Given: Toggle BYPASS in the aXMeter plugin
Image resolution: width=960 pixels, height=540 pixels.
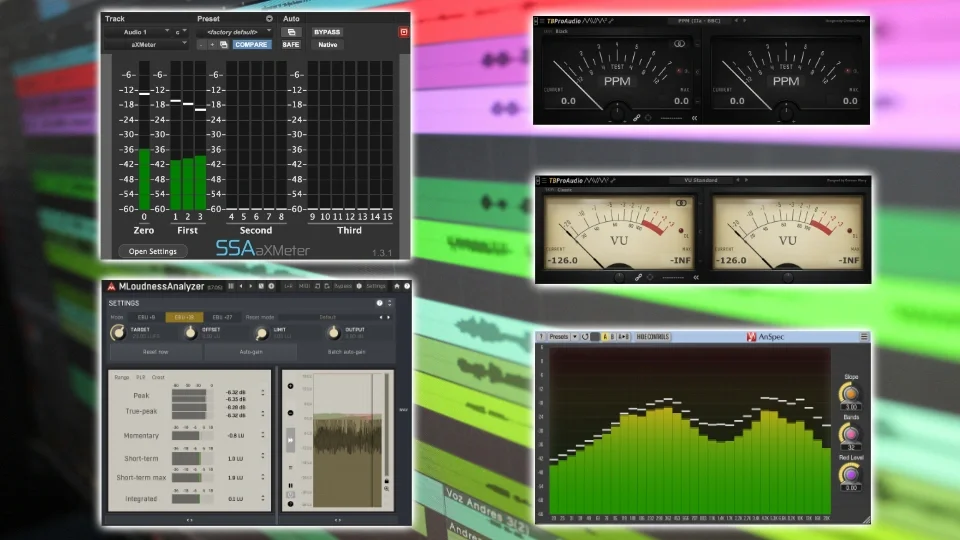Looking at the screenshot, I should (327, 32).
